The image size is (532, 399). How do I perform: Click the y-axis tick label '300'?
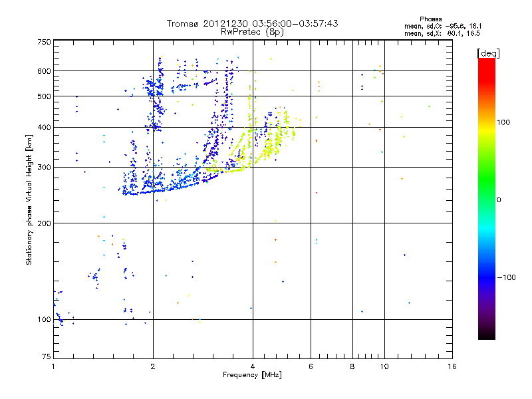click(45, 168)
